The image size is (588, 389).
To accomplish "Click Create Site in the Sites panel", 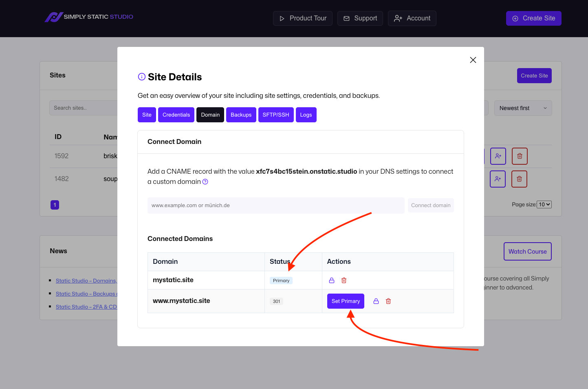I will coord(534,76).
